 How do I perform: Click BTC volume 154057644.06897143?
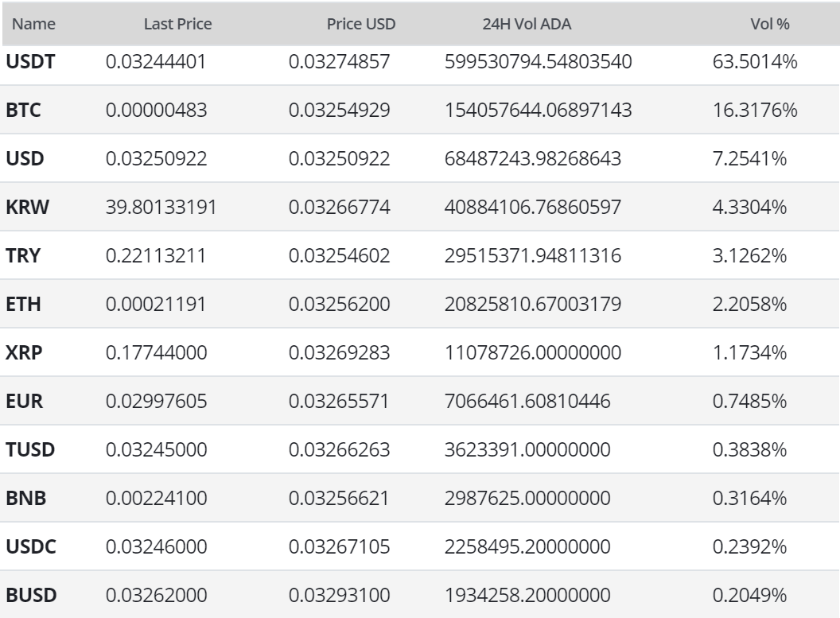[x=539, y=110]
